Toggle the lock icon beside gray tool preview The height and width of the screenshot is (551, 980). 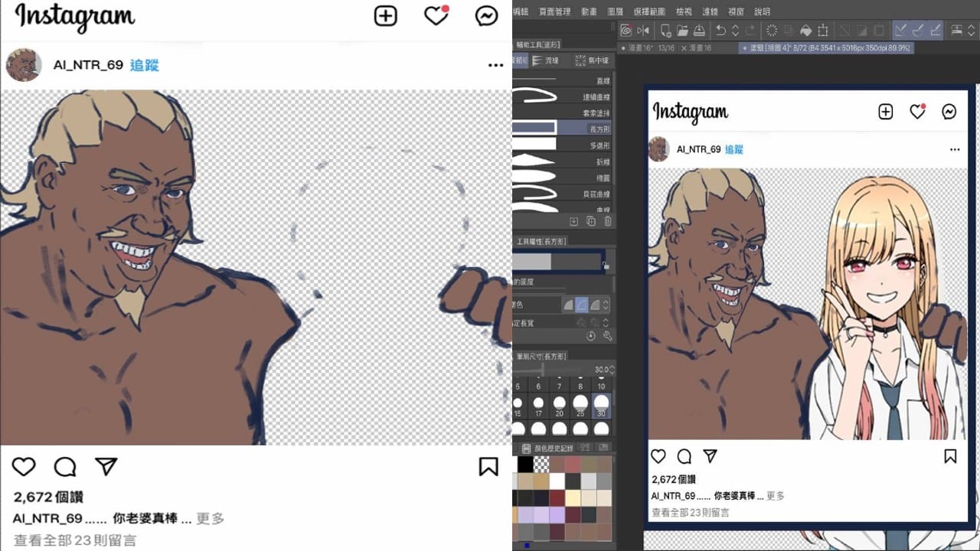606,264
